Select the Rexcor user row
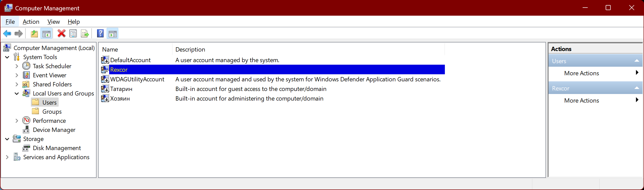This screenshot has height=190, width=644. [x=273, y=69]
